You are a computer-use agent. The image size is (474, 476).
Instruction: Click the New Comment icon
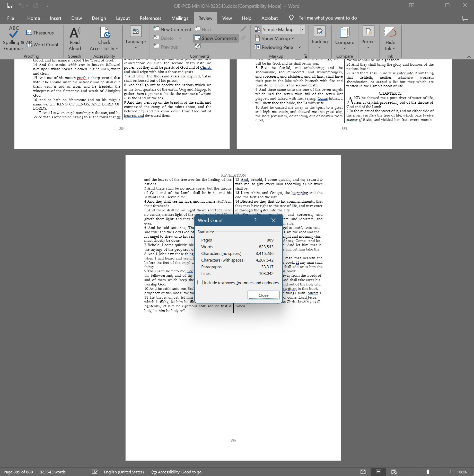156,29
